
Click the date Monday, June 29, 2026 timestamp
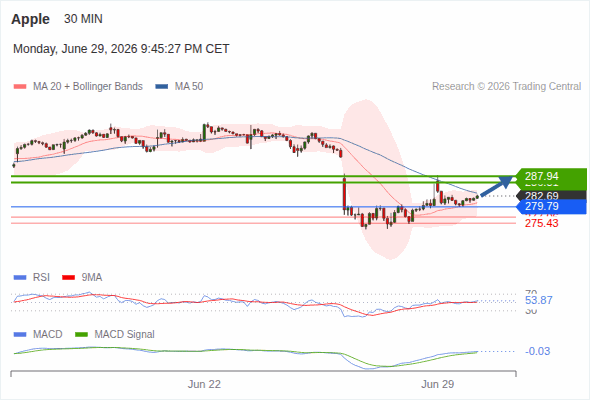coord(121,49)
